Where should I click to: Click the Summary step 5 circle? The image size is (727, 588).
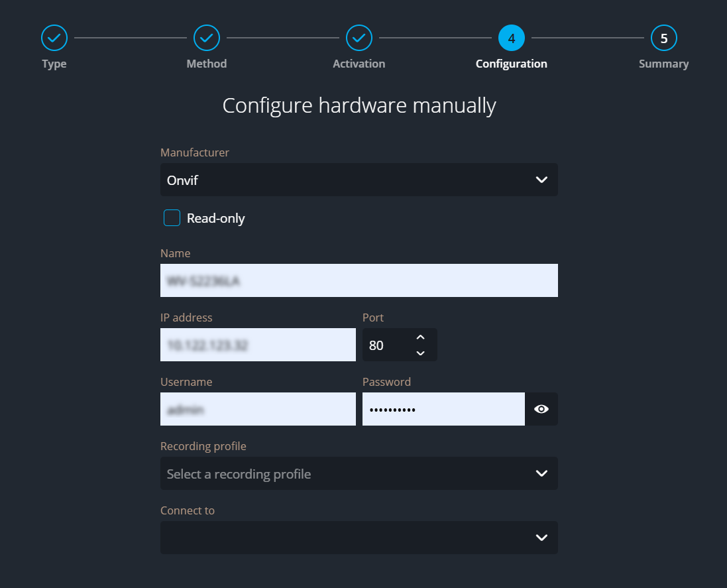[664, 38]
